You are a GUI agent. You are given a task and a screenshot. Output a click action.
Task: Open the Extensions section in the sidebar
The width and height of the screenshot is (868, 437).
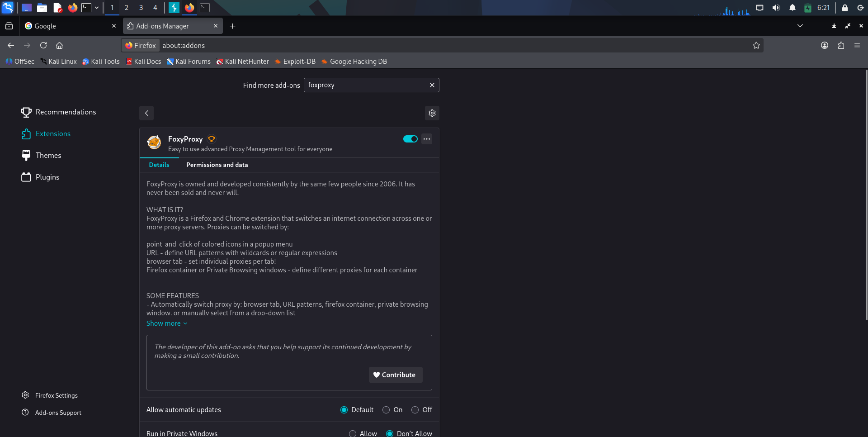click(x=46, y=134)
